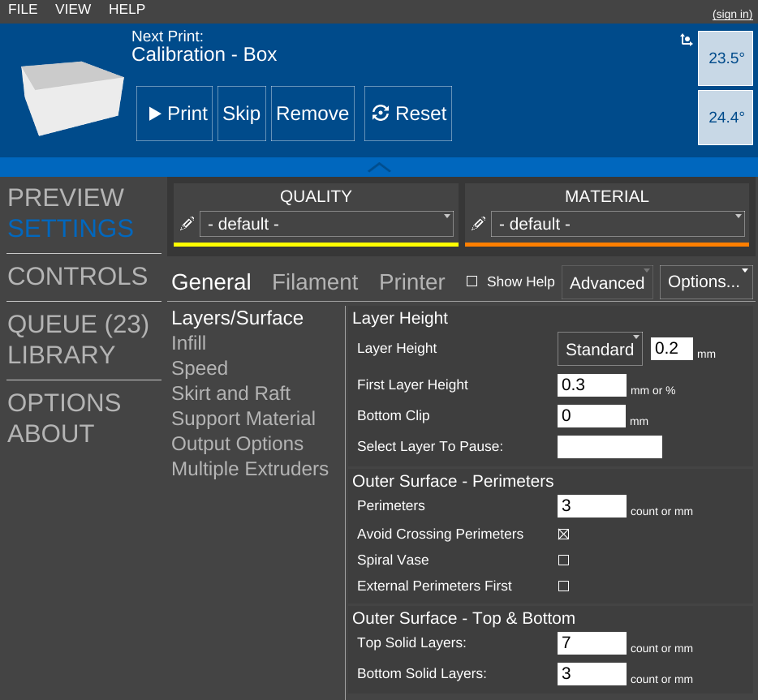The width and height of the screenshot is (758, 700).
Task: Click the small icon beside the temperature tiles
Action: coord(687,40)
